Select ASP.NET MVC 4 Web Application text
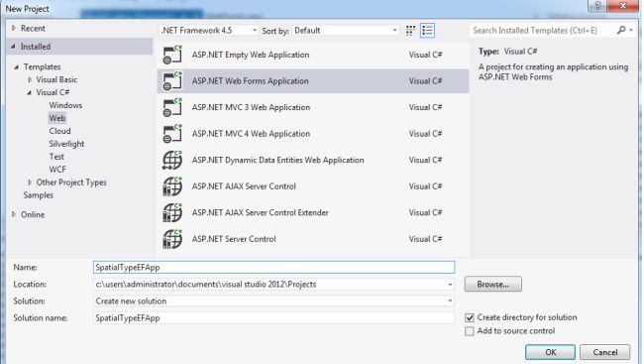The image size is (644, 364). pyautogui.click(x=251, y=134)
